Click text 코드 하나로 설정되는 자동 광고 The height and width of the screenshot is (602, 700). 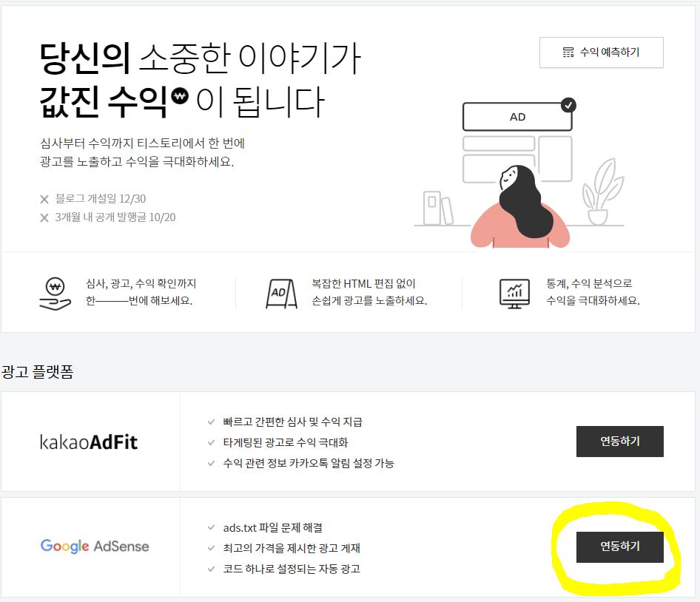pos(292,569)
